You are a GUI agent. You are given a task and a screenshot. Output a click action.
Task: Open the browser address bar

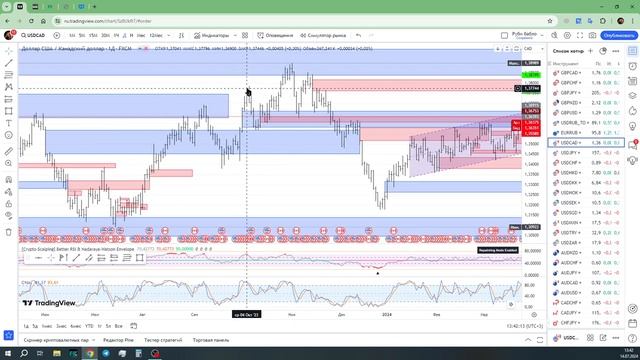coord(302,21)
